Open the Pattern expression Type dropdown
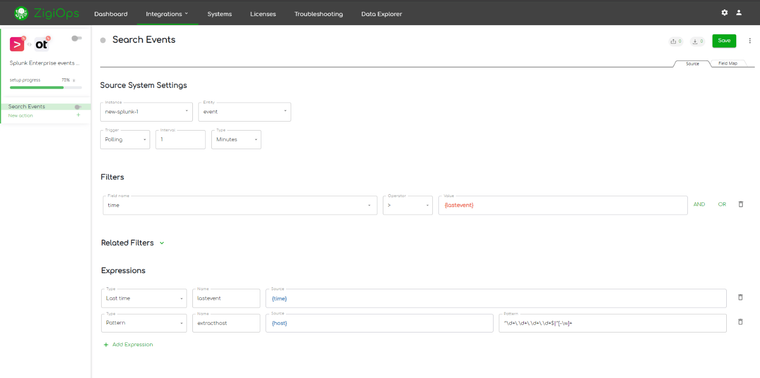This screenshot has width=760, height=378. [144, 323]
